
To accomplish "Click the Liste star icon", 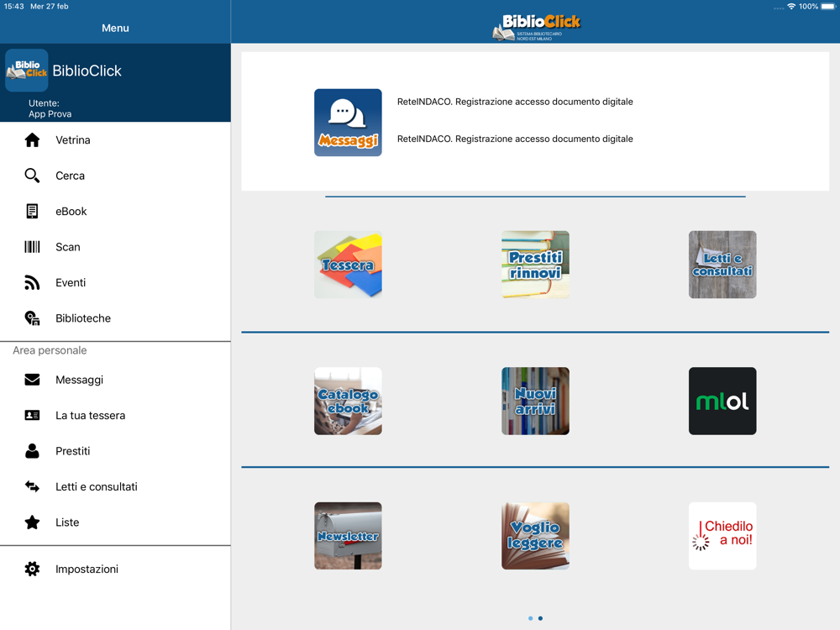I will [x=32, y=522].
